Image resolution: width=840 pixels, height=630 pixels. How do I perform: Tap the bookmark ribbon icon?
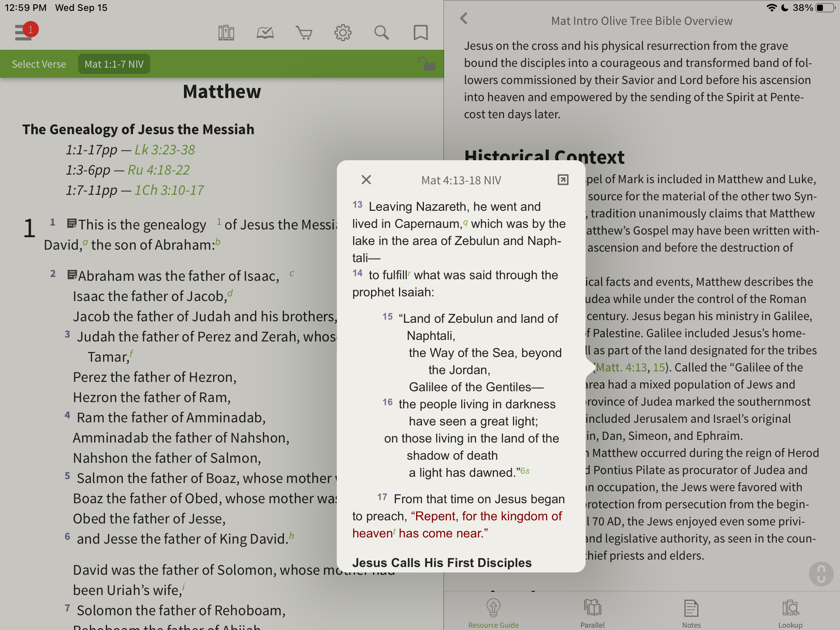coord(420,33)
